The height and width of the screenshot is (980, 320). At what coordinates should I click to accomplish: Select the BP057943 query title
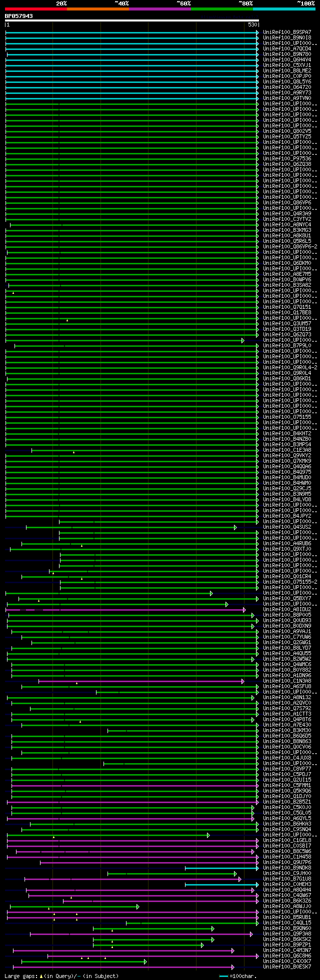[x=19, y=16]
